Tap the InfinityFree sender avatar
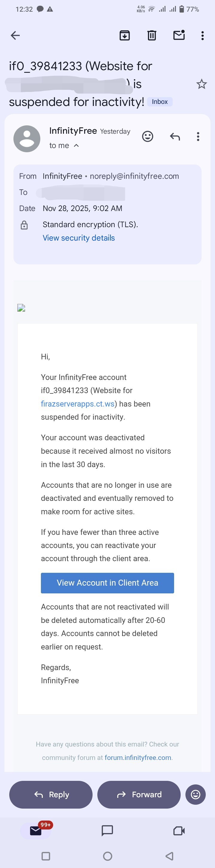The height and width of the screenshot is (868, 215). [x=27, y=139]
